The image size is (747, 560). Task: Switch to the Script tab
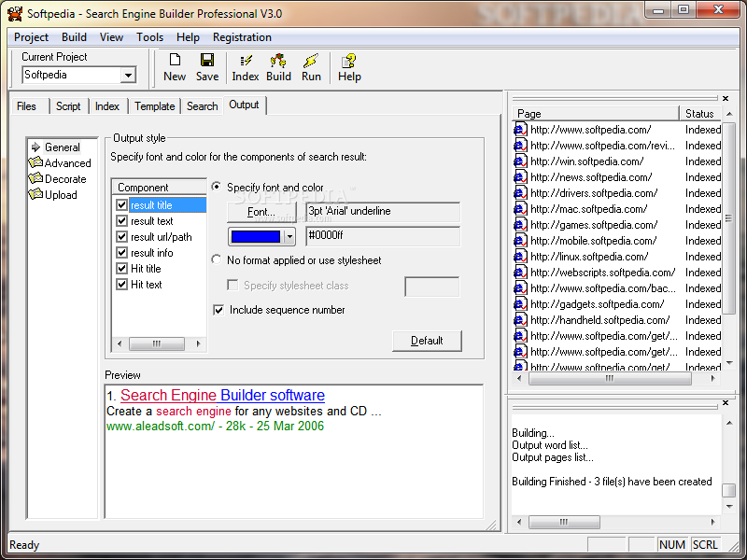coord(68,106)
